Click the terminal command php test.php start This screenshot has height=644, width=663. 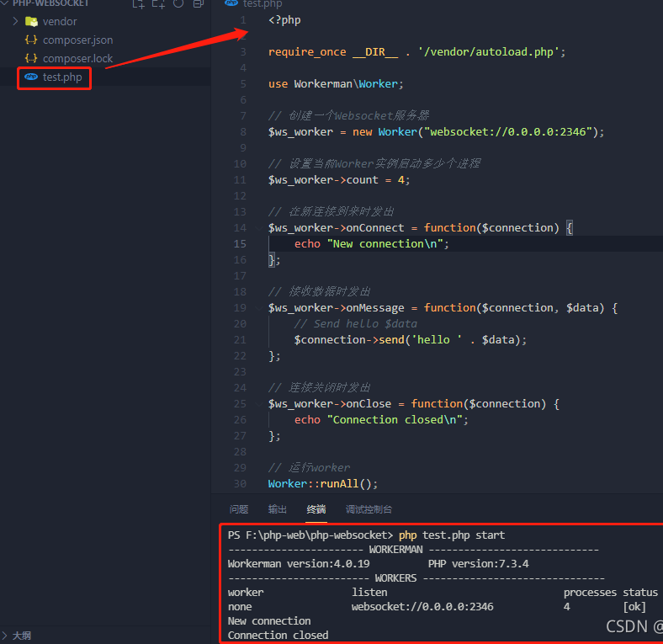click(x=452, y=535)
